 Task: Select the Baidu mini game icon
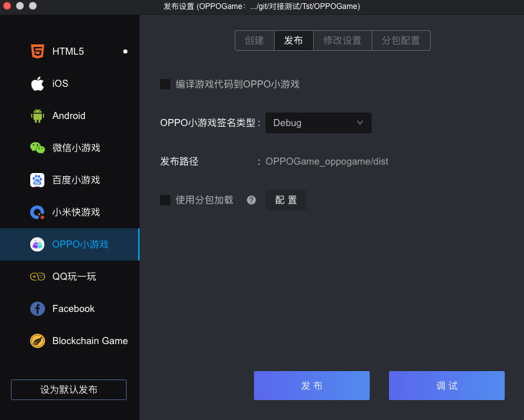(x=37, y=180)
